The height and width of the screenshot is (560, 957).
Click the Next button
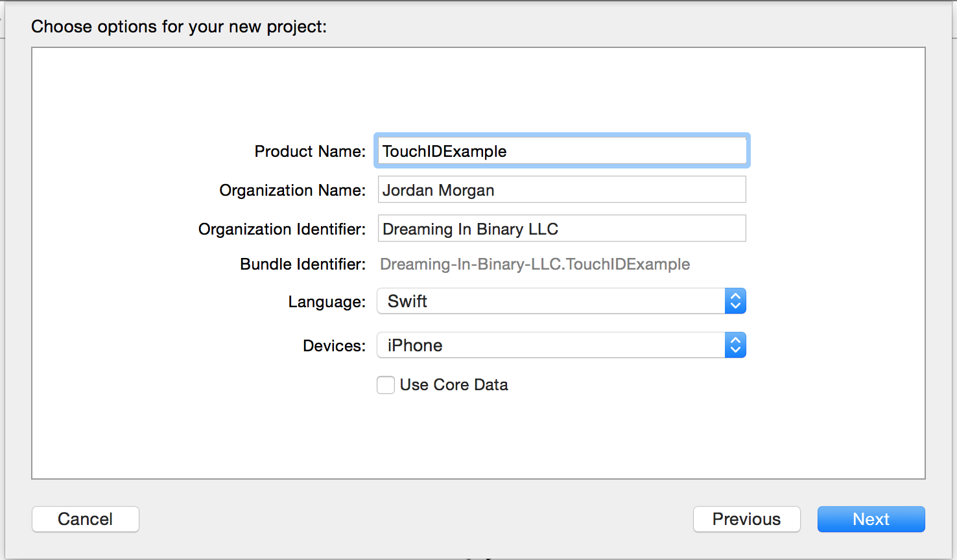click(x=871, y=519)
